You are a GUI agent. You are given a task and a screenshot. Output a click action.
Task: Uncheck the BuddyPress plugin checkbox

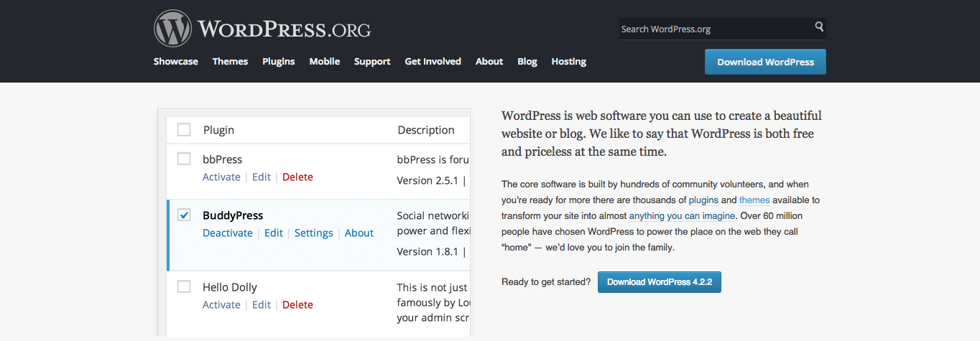[184, 215]
